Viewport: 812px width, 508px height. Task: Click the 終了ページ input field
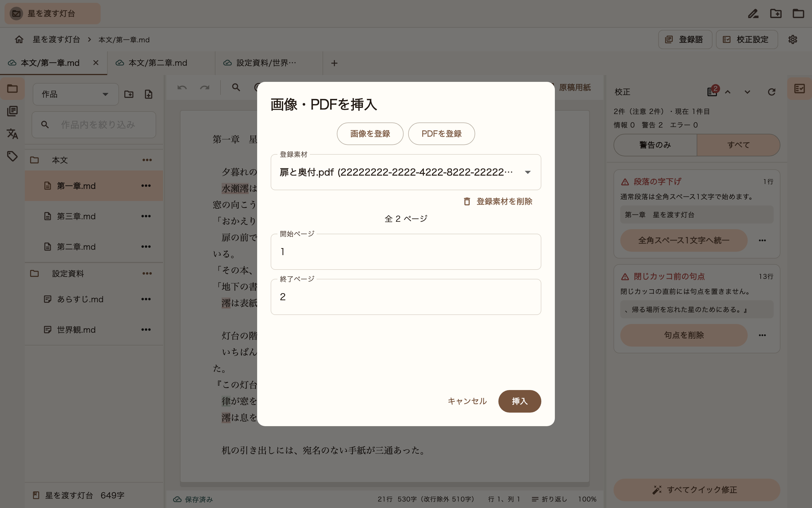click(x=406, y=297)
